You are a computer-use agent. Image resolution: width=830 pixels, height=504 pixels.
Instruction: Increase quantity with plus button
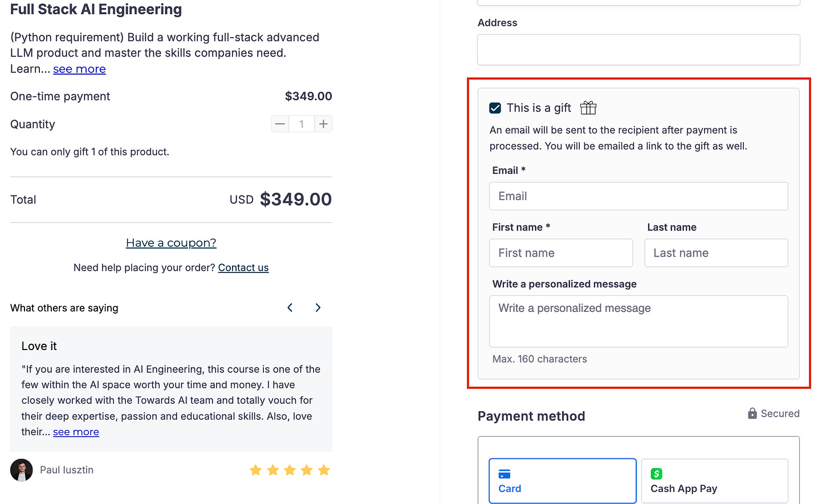click(323, 124)
